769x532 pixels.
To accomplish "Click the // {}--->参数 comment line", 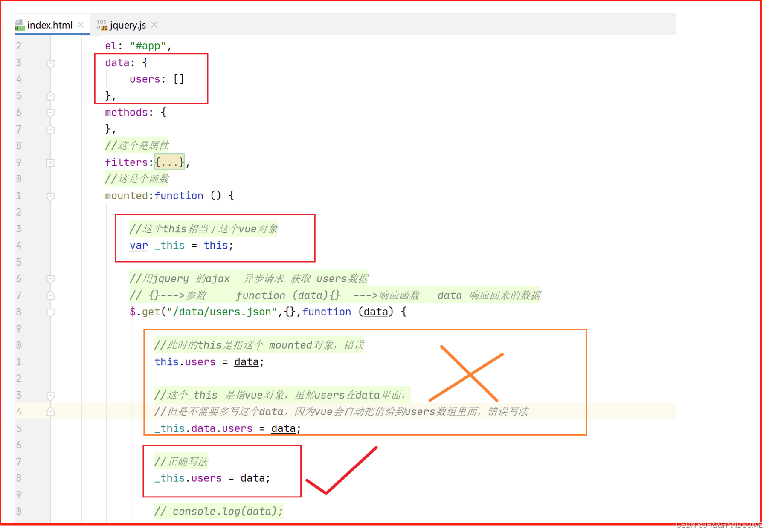I will tap(335, 295).
